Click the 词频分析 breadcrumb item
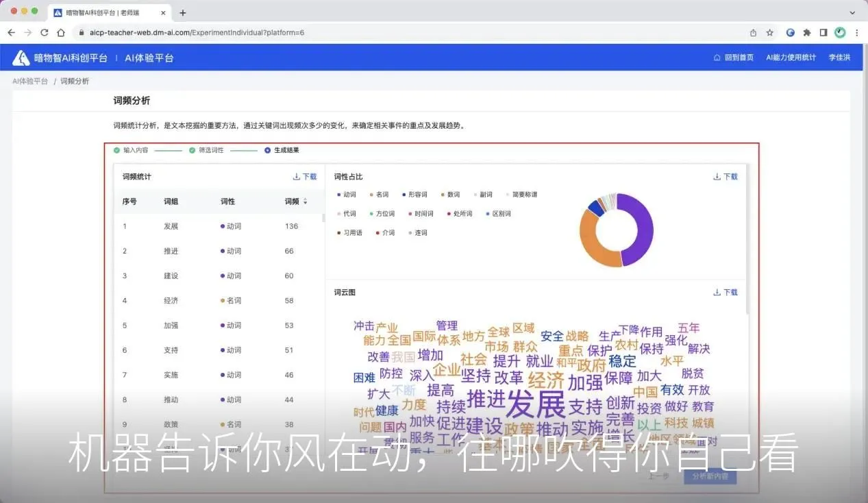Image resolution: width=868 pixels, height=503 pixels. pos(75,81)
